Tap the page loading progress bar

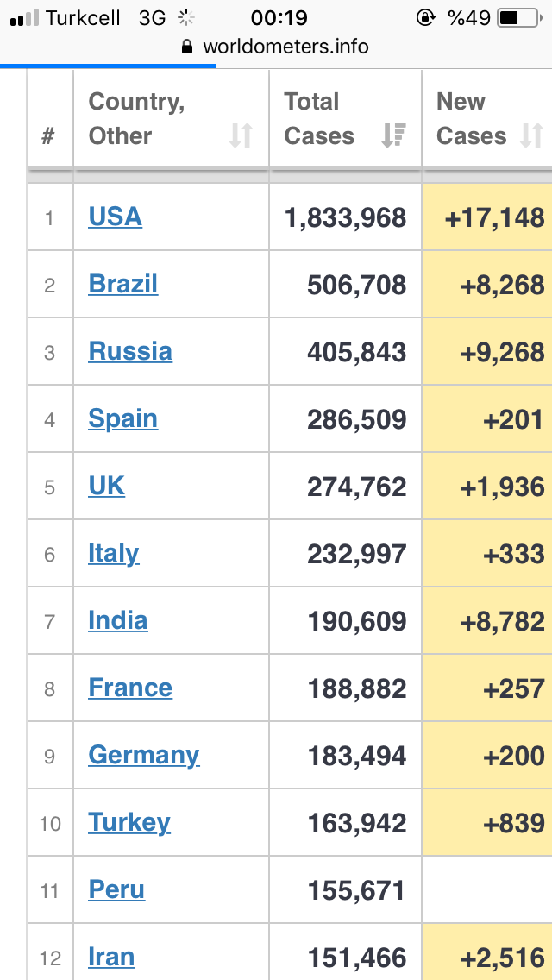click(108, 65)
